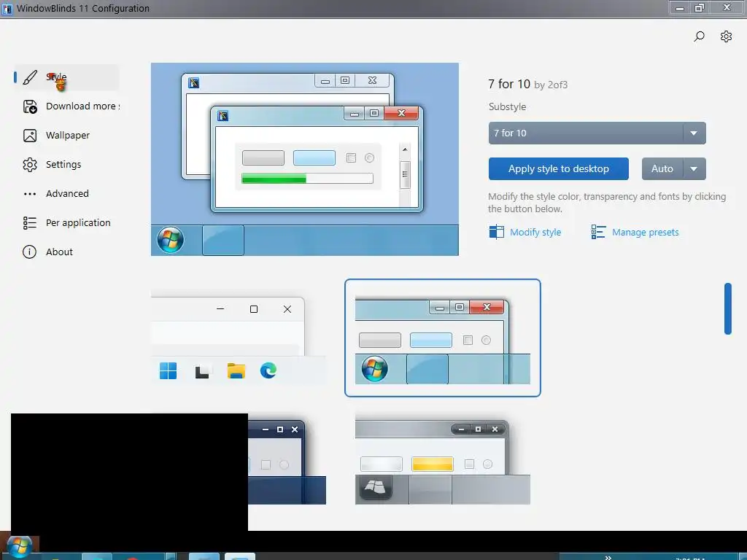Click the 'by 2of3' author text
This screenshot has width=747, height=560.
coord(551,85)
